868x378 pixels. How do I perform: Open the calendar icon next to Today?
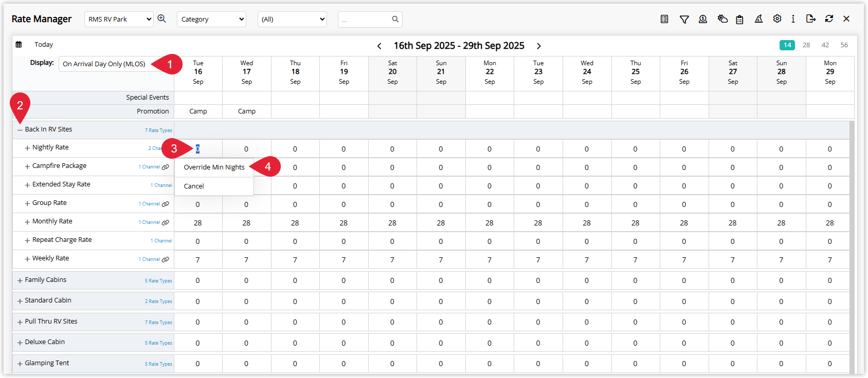tap(19, 45)
